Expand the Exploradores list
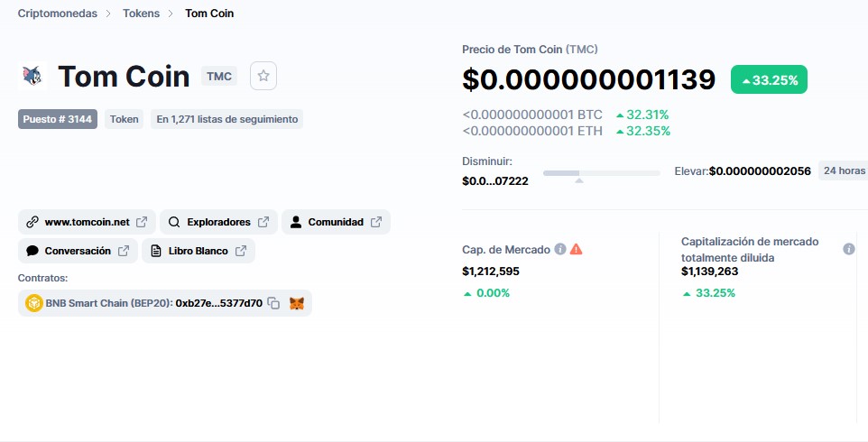 point(218,222)
